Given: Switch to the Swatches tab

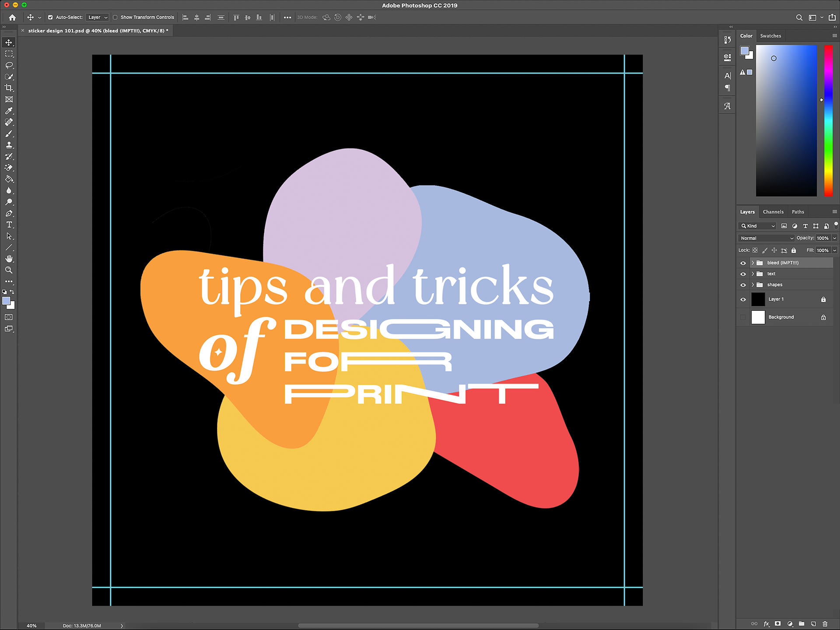Looking at the screenshot, I should (x=770, y=36).
